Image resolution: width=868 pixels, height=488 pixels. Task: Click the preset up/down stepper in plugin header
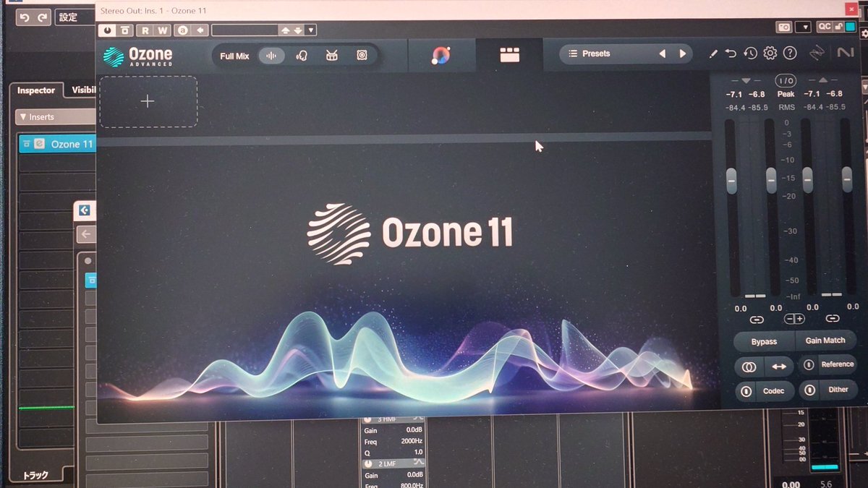292,30
